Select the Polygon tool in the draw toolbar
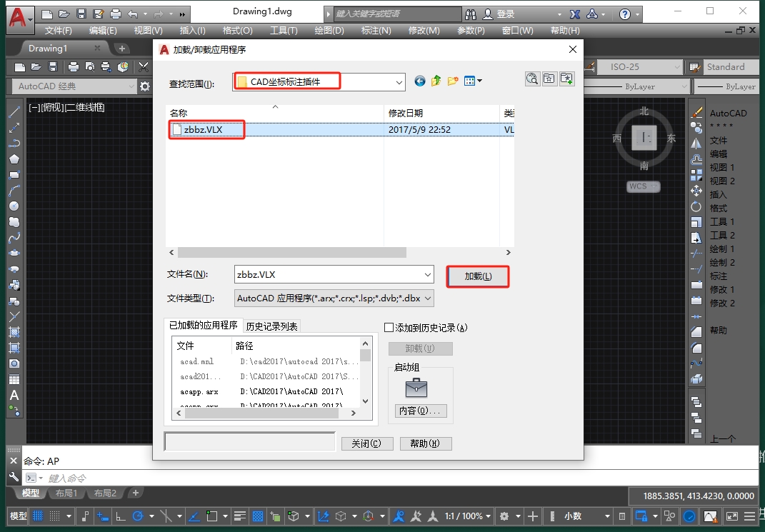Screen dimensions: 765x532 [x=14, y=159]
